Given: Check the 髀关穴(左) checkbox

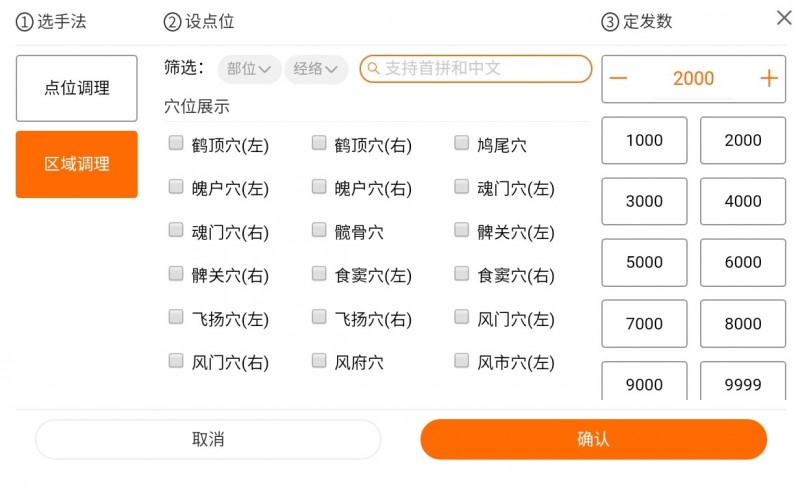Looking at the screenshot, I should [x=461, y=231].
